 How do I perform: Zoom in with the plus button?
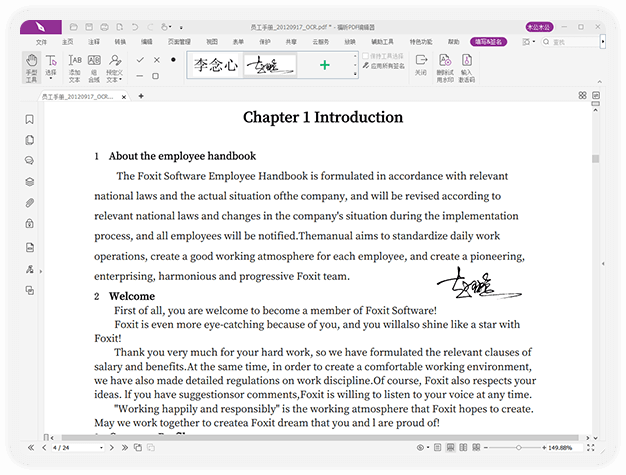click(544, 448)
